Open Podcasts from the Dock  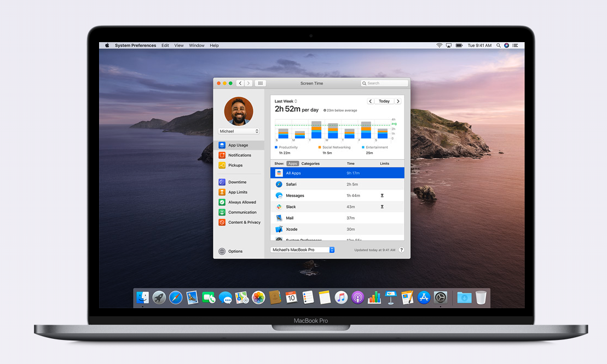click(358, 298)
